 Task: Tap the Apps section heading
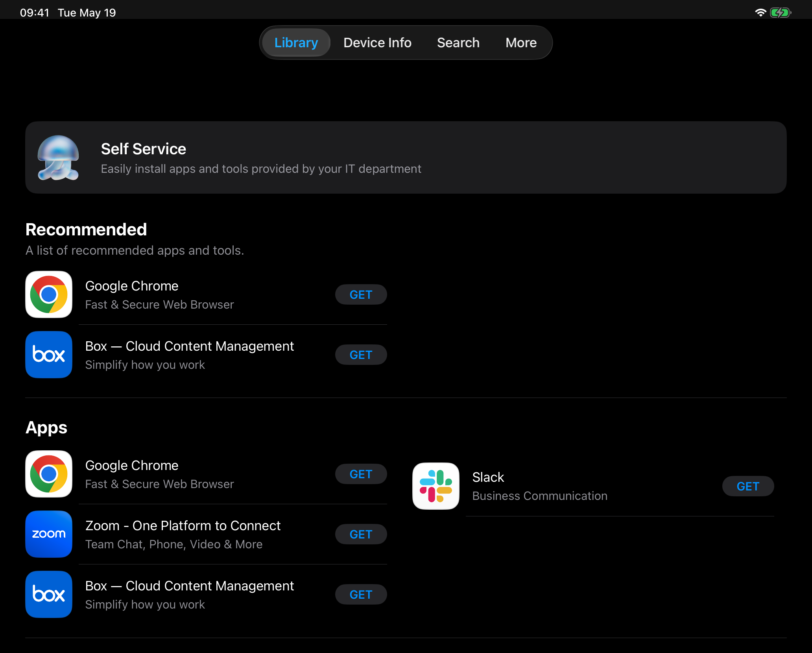pos(46,428)
